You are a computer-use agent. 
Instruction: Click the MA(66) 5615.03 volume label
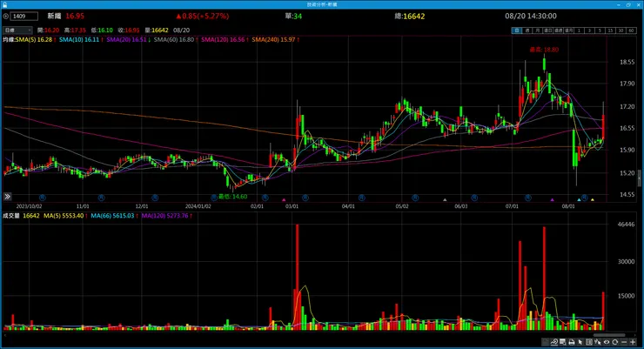coord(112,216)
